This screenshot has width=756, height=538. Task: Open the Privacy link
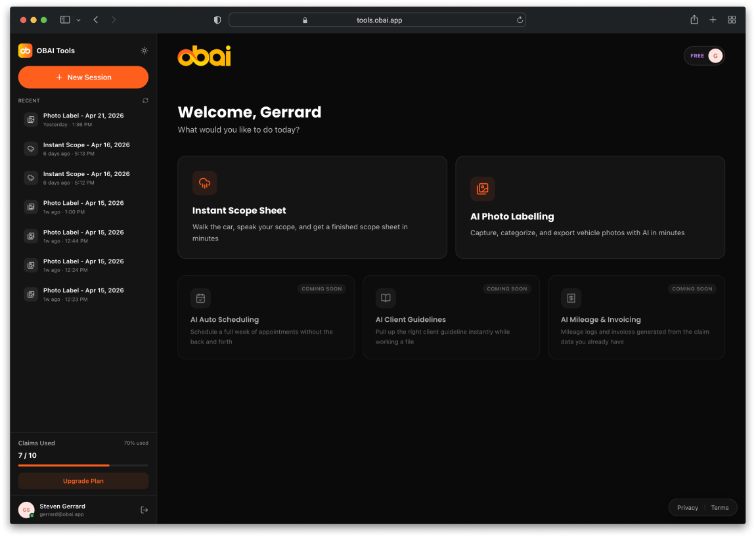coord(687,508)
